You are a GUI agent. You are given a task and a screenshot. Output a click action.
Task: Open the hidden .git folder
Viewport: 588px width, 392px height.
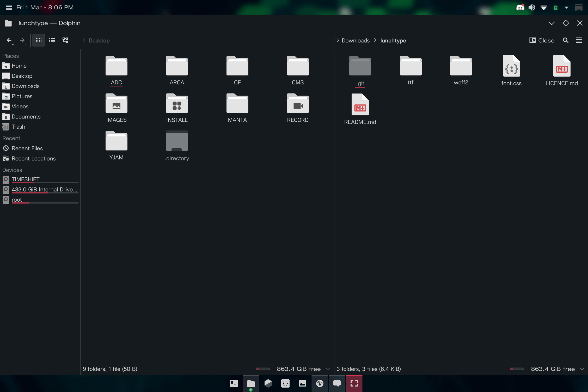point(360,71)
